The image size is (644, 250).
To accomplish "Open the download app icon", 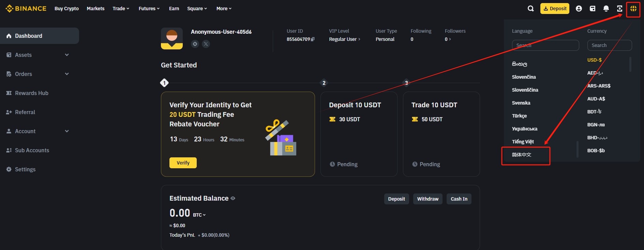I will (619, 9).
